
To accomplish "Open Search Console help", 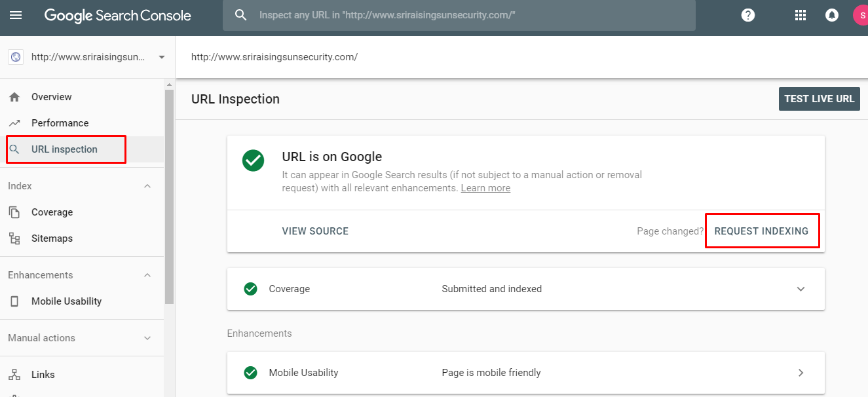I will [747, 14].
